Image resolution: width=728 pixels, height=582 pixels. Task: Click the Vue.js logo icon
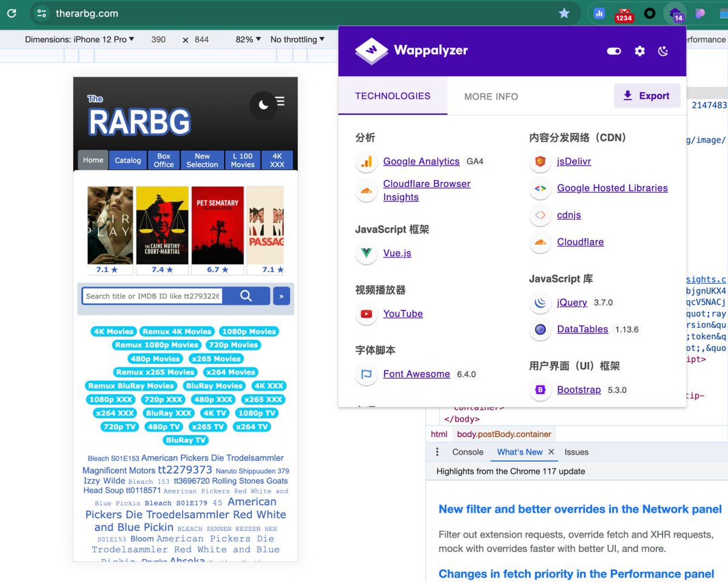[x=366, y=253]
